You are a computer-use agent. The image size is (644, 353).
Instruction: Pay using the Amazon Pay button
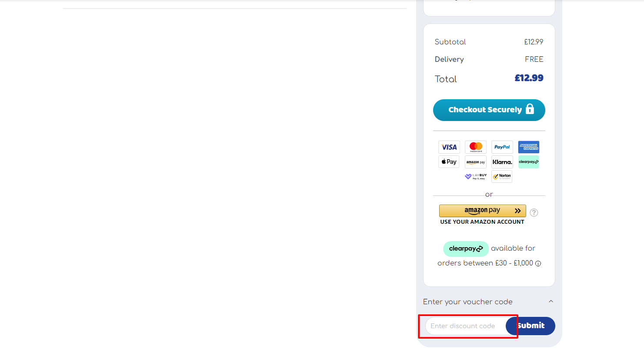pyautogui.click(x=482, y=211)
